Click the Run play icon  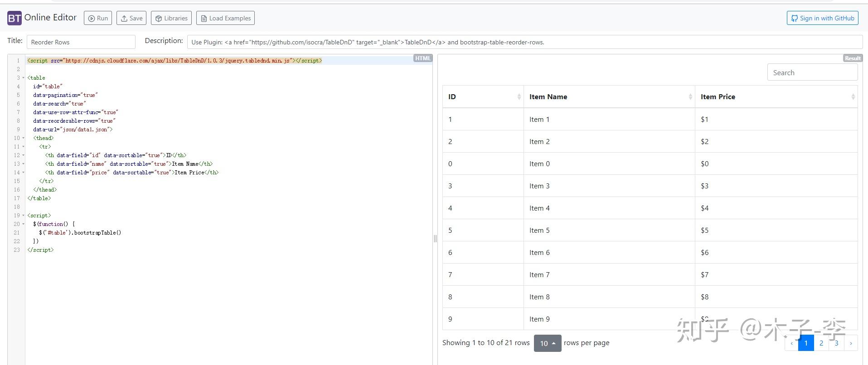(x=92, y=19)
